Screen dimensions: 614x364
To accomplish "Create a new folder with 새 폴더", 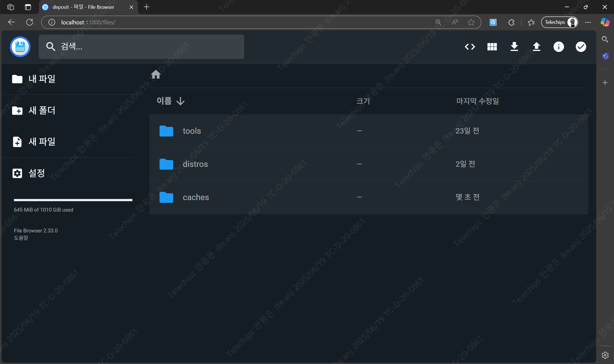I will 34,110.
